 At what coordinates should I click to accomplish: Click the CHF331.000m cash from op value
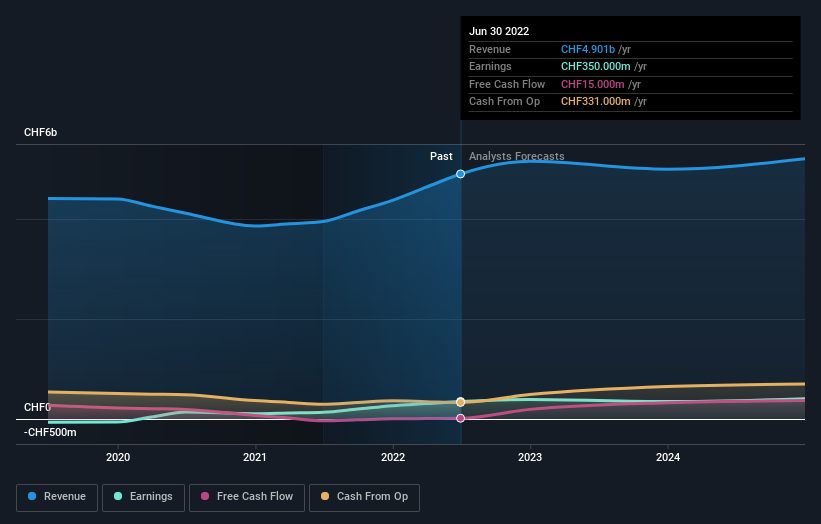[595, 102]
